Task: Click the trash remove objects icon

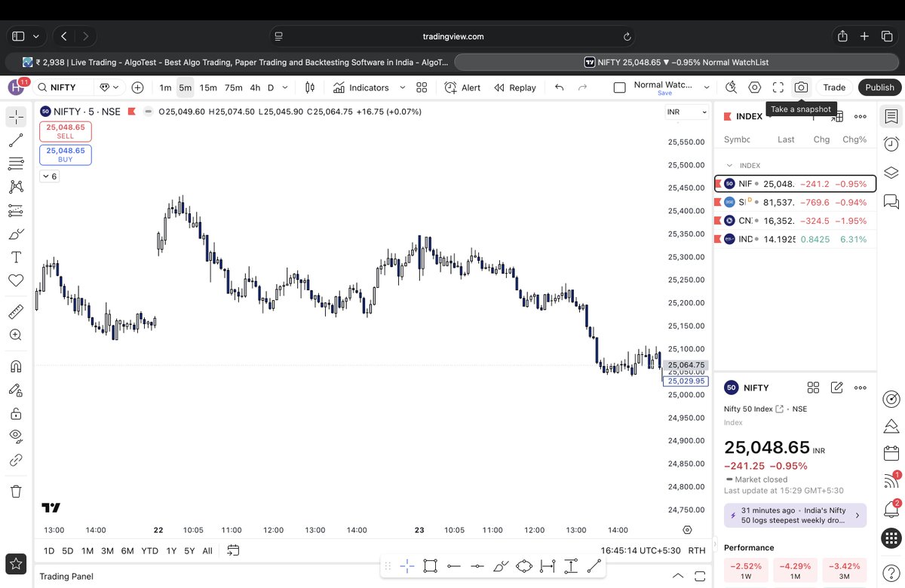Action: [x=16, y=492]
